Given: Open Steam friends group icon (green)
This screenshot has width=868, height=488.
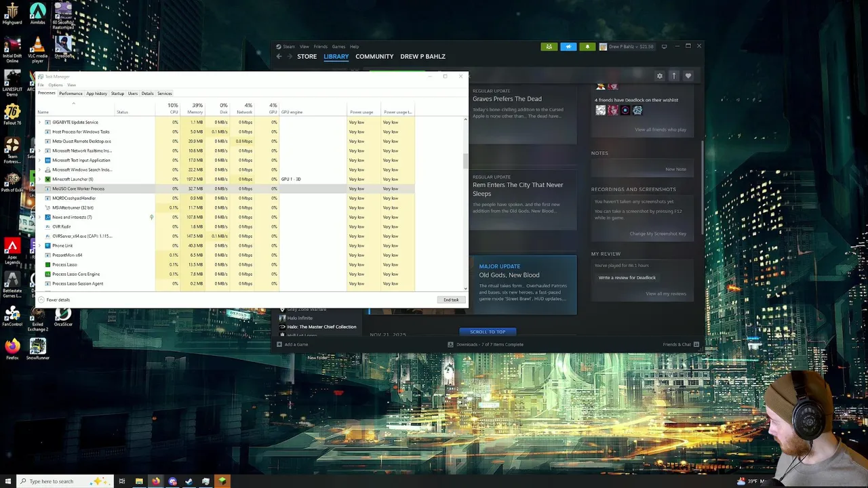Looking at the screenshot, I should tap(549, 47).
